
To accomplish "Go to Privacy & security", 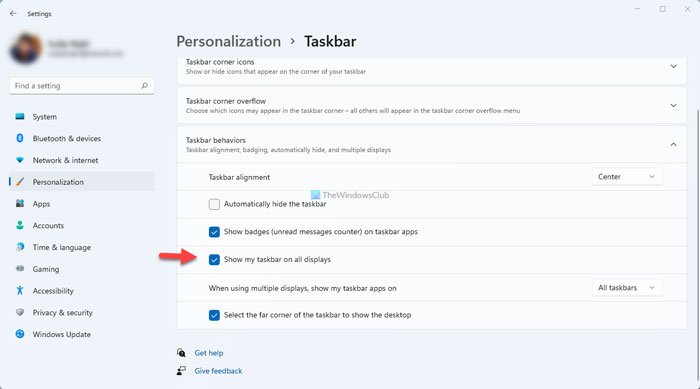I will pyautogui.click(x=62, y=313).
